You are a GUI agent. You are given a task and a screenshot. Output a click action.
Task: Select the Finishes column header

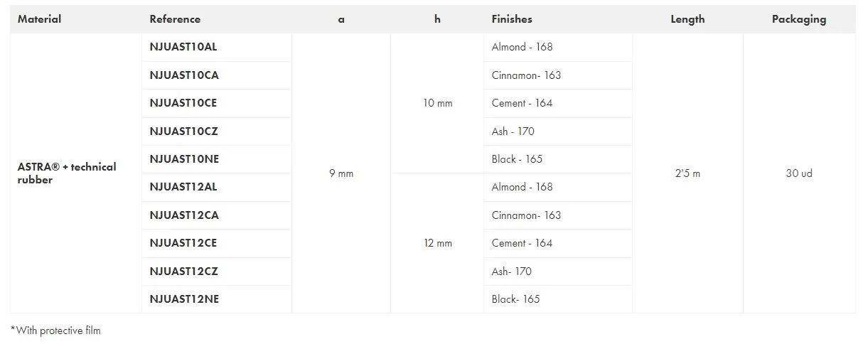tap(512, 19)
